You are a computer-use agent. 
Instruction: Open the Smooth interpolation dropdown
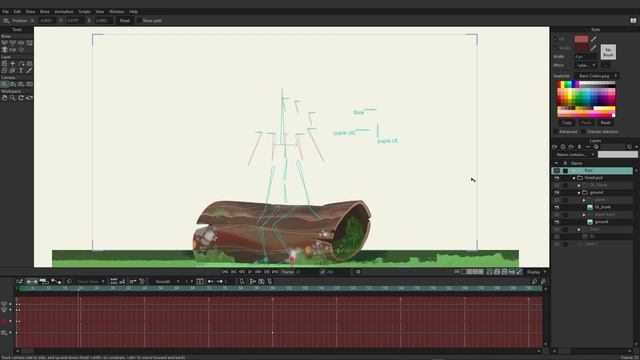[x=166, y=282]
